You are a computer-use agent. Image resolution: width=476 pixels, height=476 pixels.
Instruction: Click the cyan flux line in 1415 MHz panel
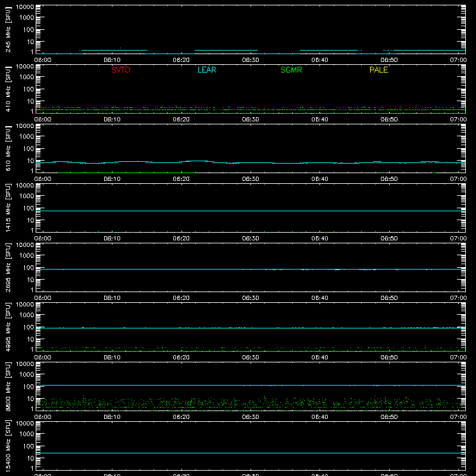click(x=250, y=211)
